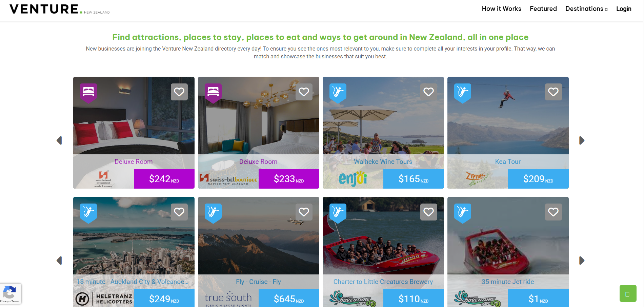The height and width of the screenshot is (307, 644).
Task: Open the How it Works menu item
Action: [501, 9]
